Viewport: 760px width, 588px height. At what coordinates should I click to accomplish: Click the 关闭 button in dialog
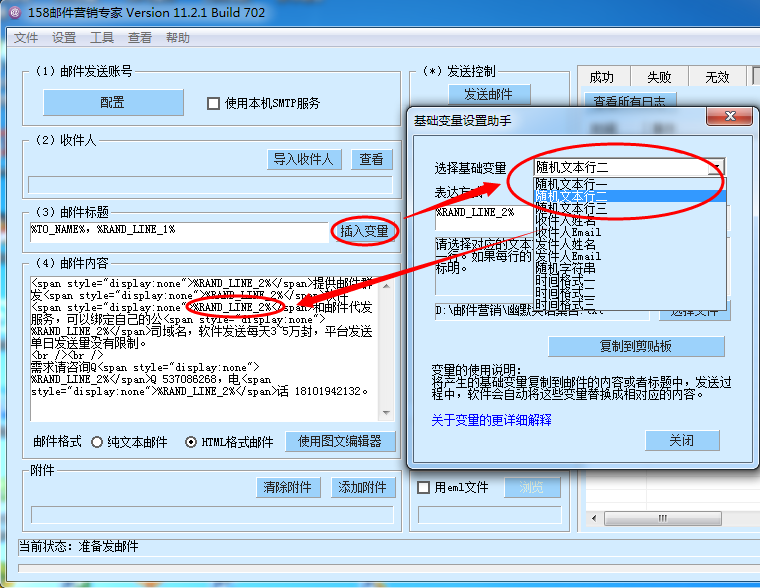pos(682,440)
